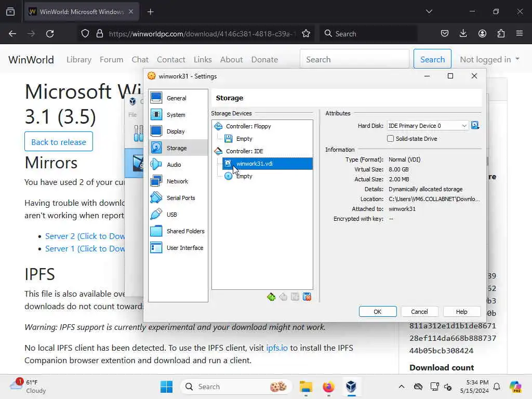
Task: Open the Links nav item
Action: (203, 59)
